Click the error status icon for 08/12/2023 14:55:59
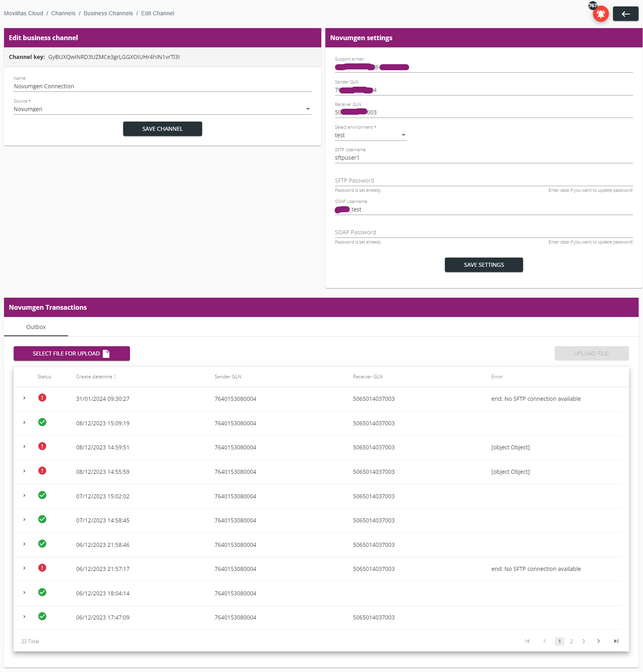This screenshot has width=643, height=672. 42,471
